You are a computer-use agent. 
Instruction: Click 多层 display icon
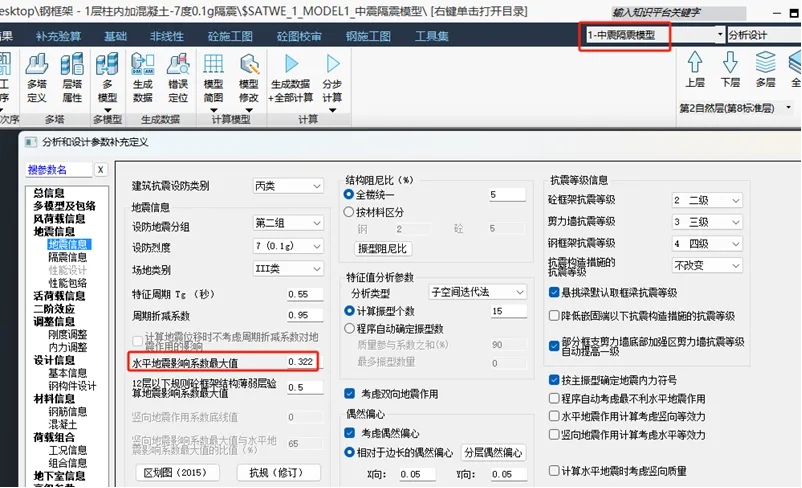[765, 69]
